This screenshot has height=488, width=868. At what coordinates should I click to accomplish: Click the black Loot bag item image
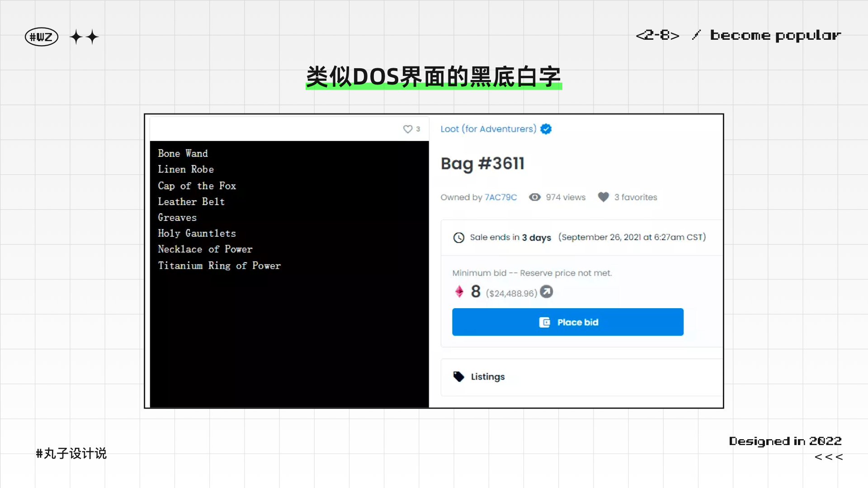pos(289,274)
